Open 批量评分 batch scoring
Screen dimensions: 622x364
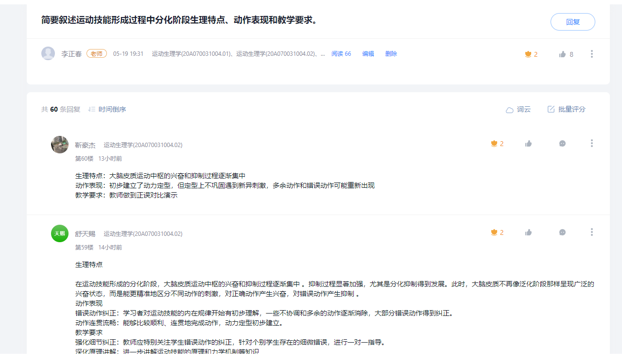point(567,110)
